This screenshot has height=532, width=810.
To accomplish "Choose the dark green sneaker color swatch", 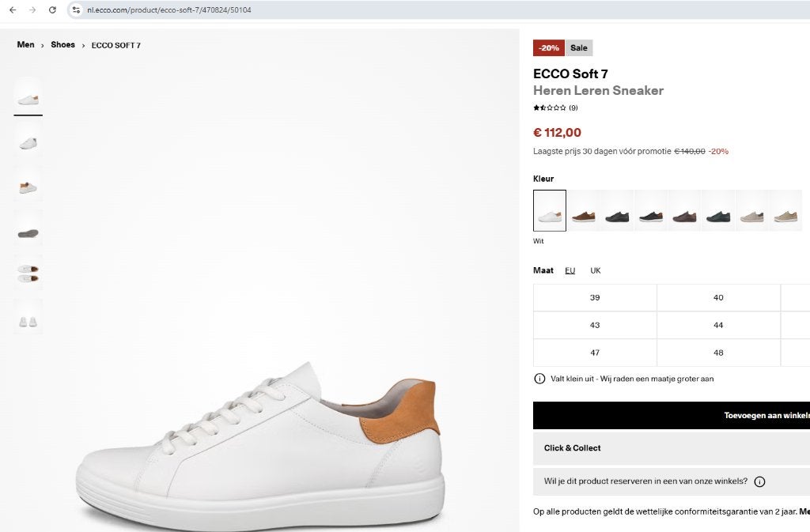I will [718, 210].
